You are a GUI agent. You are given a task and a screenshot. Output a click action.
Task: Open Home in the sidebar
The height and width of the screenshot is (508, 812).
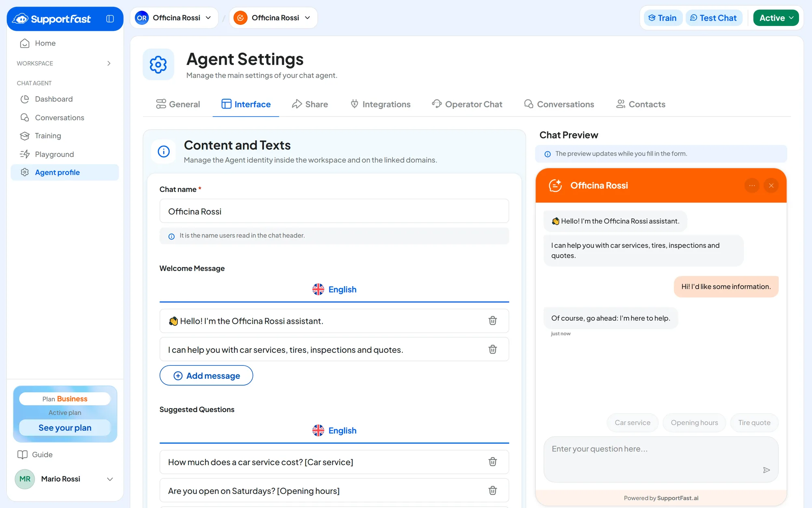point(65,43)
